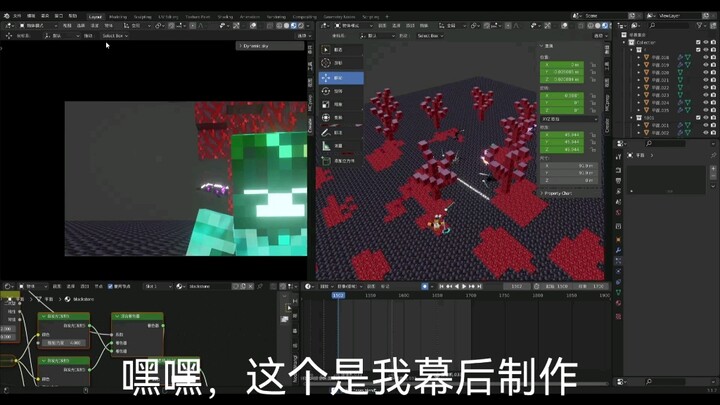Disable rendering for 平面.024
Screen dimensions: 720x405
[x=714, y=102]
